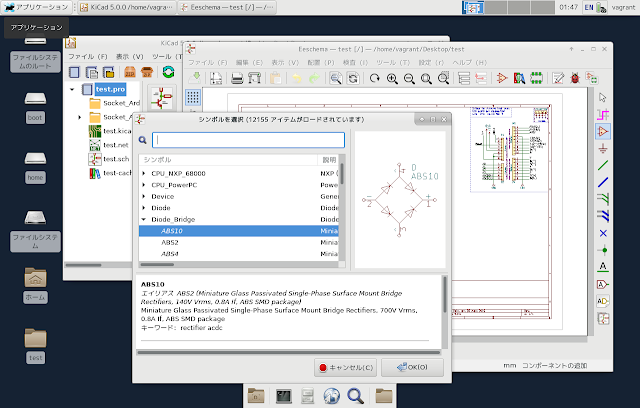Viewport: 640px width, 408px height.
Task: Click the Zoom to selection icon
Action: (444, 78)
